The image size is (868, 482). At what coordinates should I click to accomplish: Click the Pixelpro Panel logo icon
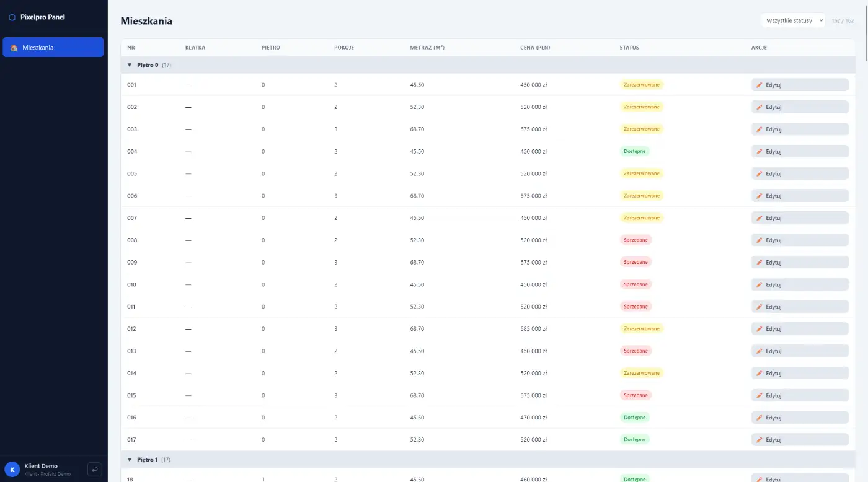(11, 17)
